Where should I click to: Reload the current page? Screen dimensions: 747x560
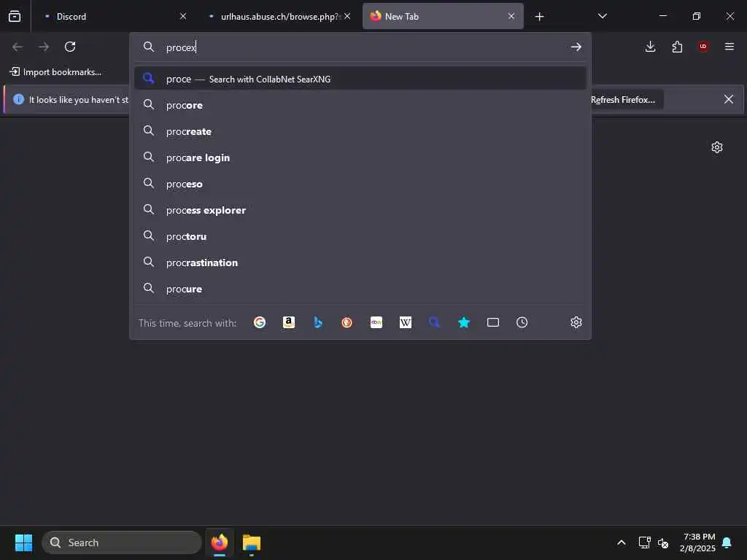pos(70,47)
